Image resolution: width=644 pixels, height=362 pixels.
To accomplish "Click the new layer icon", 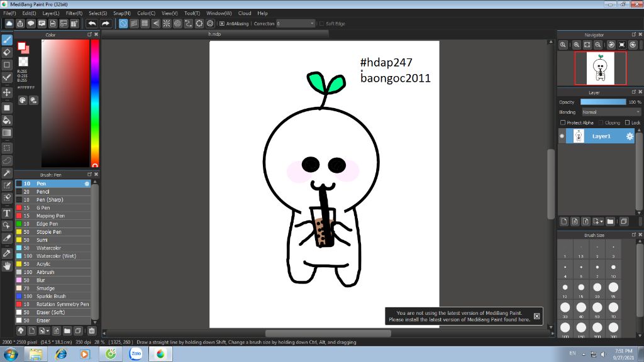I will pyautogui.click(x=564, y=222).
